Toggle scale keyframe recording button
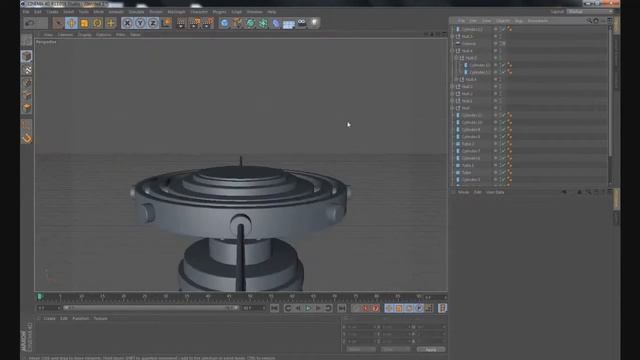 coord(399,308)
